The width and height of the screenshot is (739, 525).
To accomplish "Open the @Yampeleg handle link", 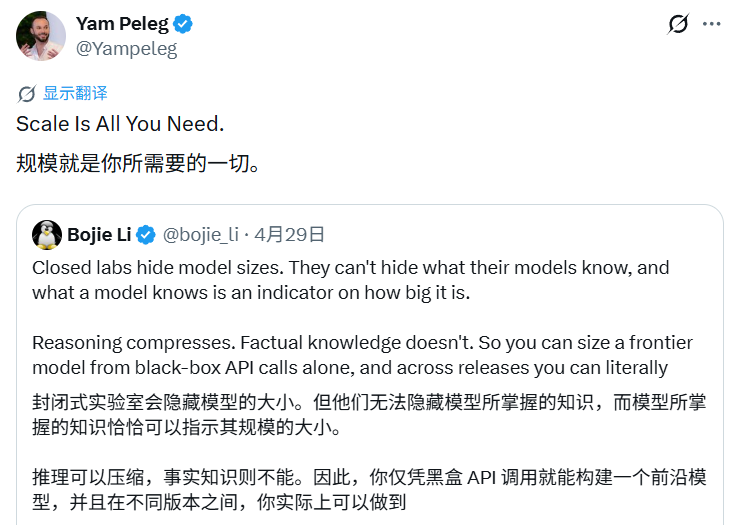I will click(x=126, y=49).
